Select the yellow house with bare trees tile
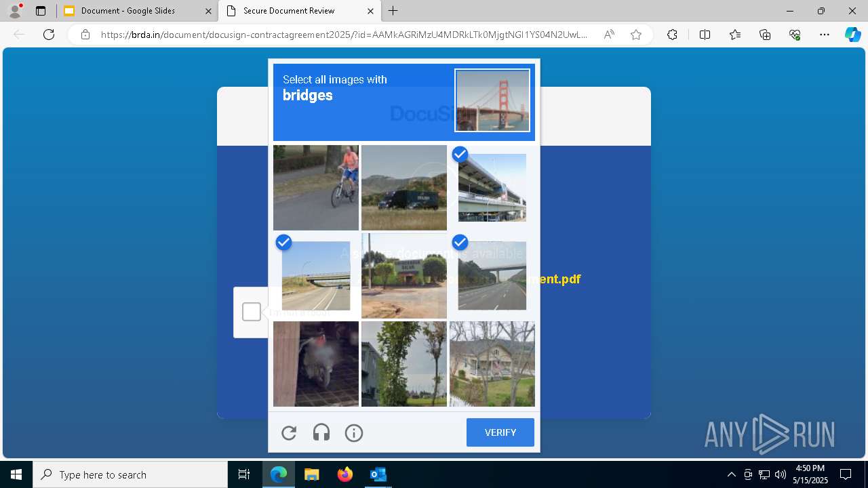Image resolution: width=868 pixels, height=488 pixels. (492, 364)
